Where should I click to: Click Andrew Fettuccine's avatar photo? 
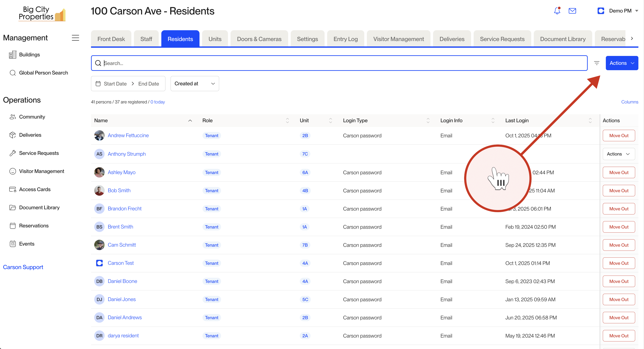pos(99,135)
